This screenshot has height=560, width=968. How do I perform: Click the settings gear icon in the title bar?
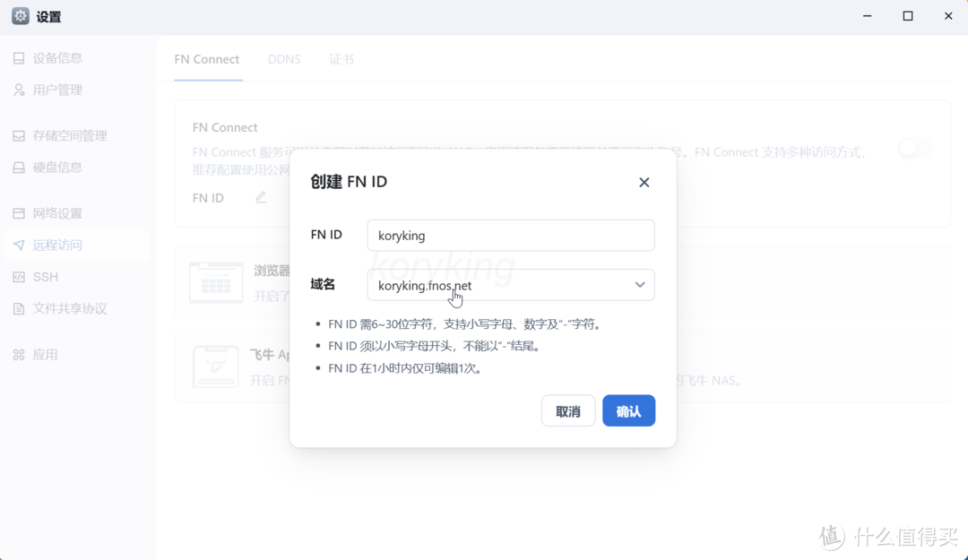tap(20, 15)
